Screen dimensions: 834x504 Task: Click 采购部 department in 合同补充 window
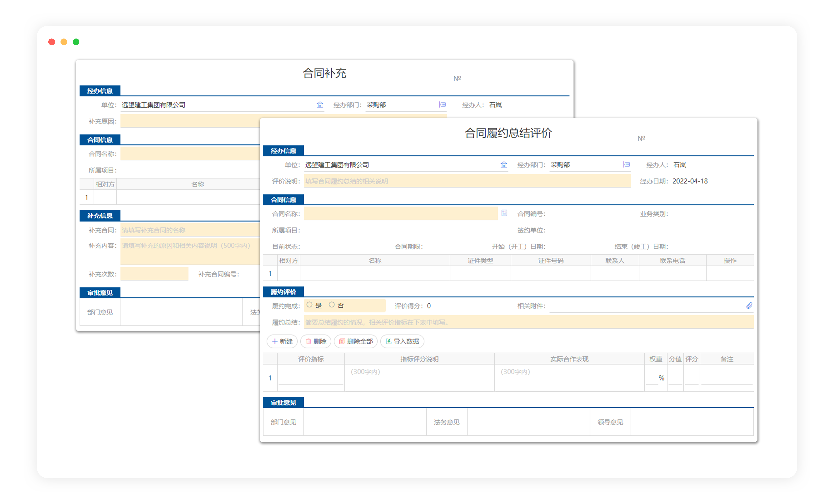pos(376,105)
